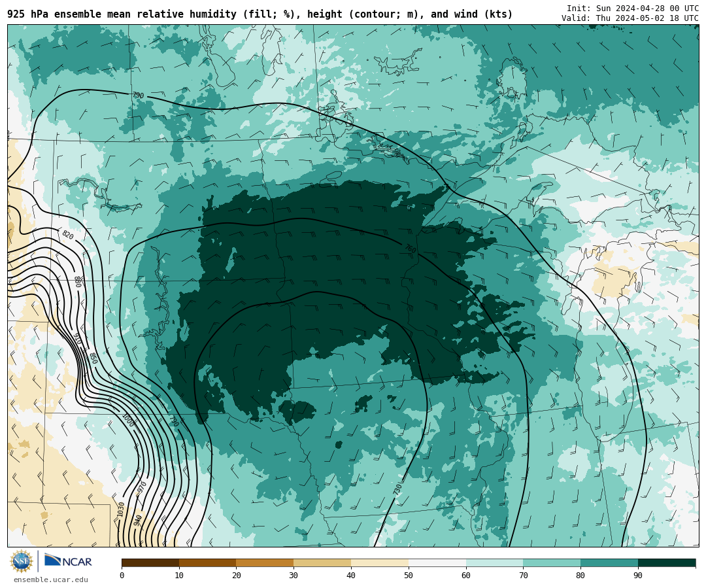Select the Valid: Thu 2024-05-02 18 UTC text
Viewport: 706px width, 588px height.
(630, 18)
